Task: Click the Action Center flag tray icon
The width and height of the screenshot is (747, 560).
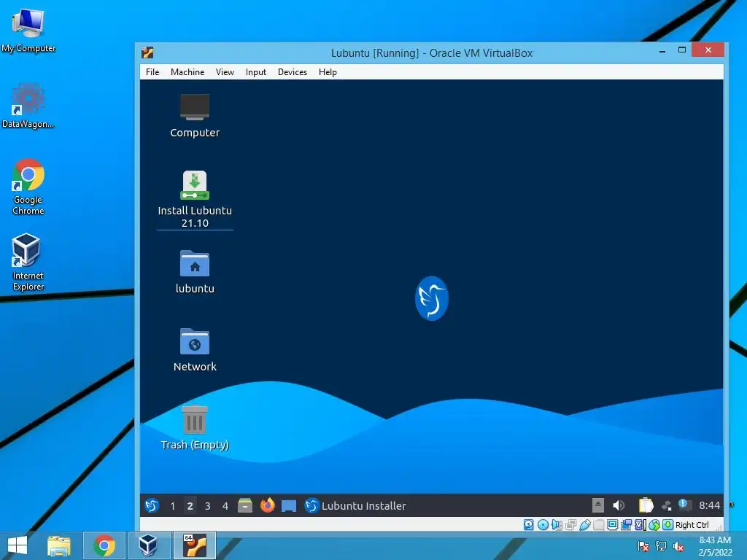Action: click(x=643, y=546)
